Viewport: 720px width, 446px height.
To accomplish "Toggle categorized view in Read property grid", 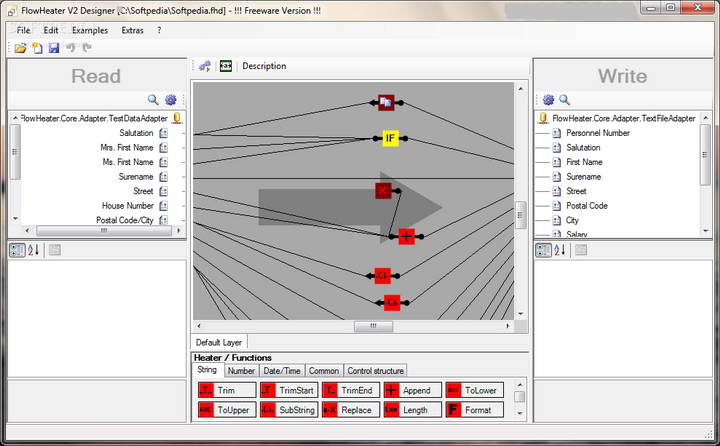I will tap(17, 250).
